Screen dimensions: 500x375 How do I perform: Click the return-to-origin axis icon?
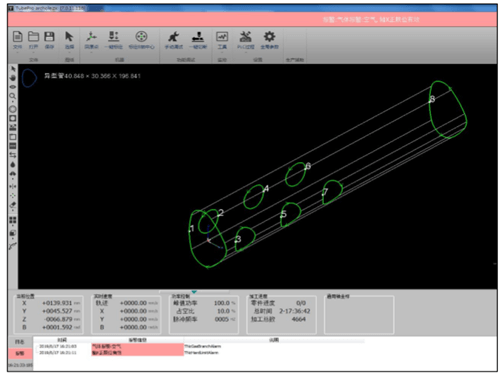pyautogui.click(x=91, y=37)
